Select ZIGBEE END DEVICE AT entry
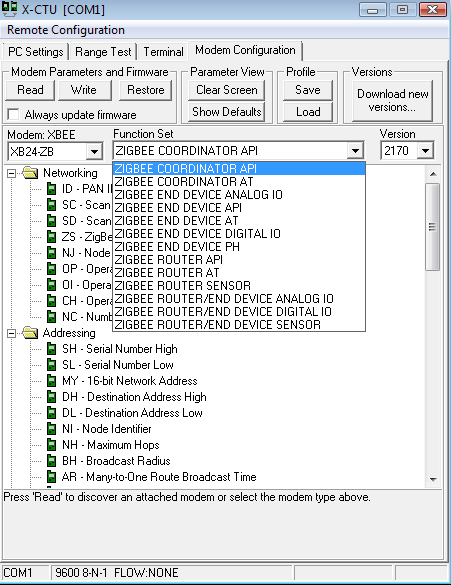The width and height of the screenshot is (451, 585). click(239, 221)
